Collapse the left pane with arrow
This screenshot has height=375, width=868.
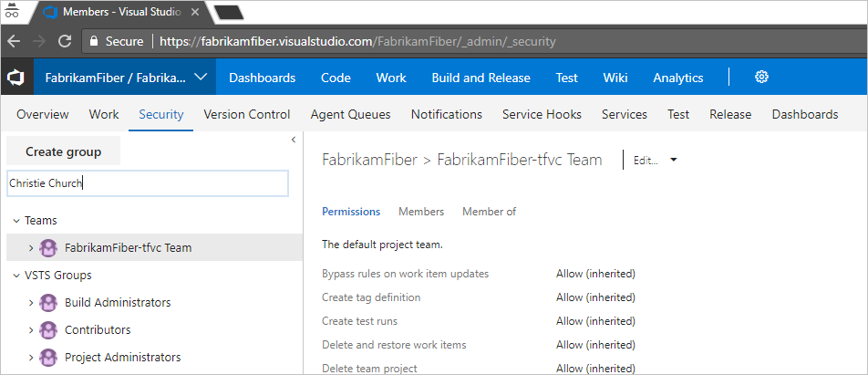294,141
